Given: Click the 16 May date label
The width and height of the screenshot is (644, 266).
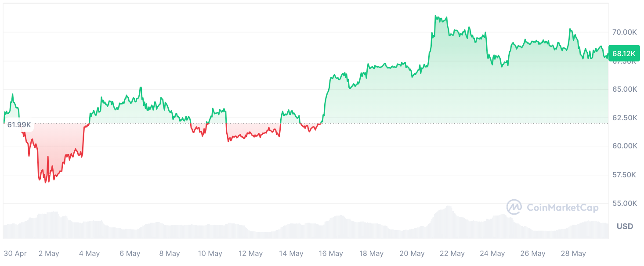Looking at the screenshot, I should click(x=331, y=254).
